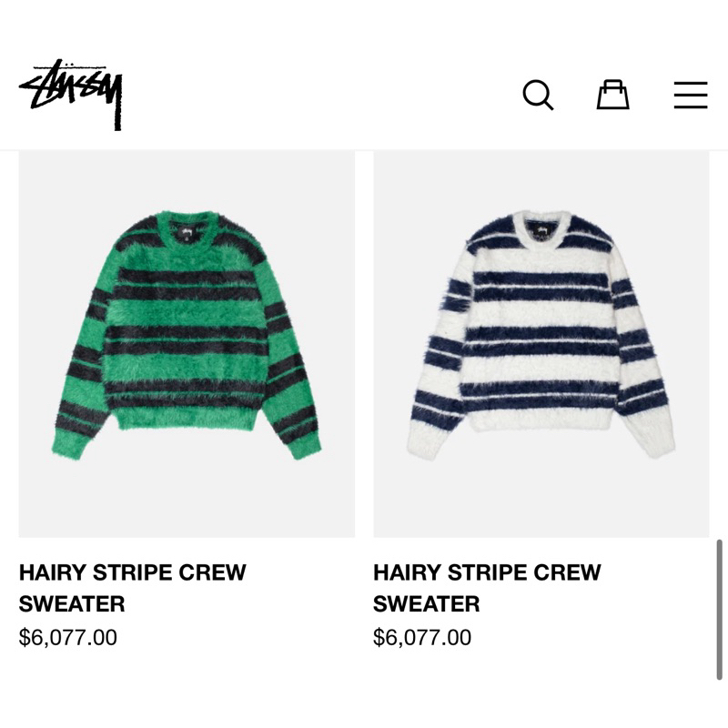The width and height of the screenshot is (728, 728).
Task: Select the $6,077.00 price under navy sweater
Action: click(422, 638)
